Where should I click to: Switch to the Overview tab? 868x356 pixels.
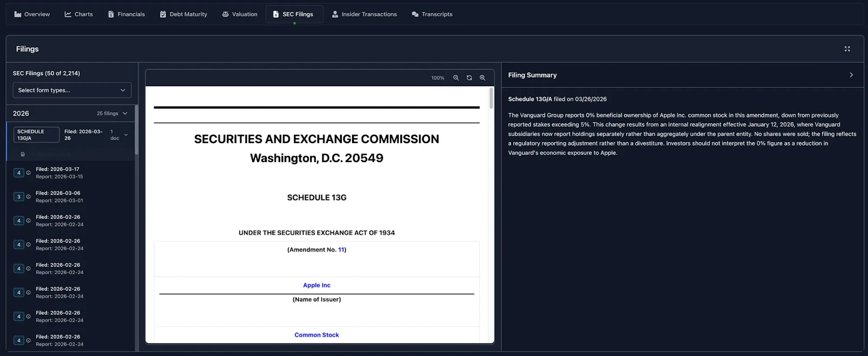pyautogui.click(x=32, y=14)
